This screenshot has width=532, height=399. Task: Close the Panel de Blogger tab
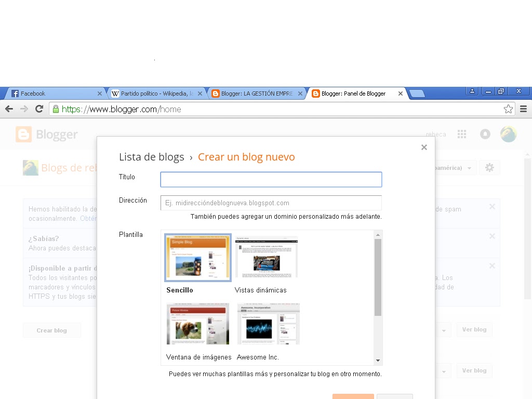(x=401, y=94)
